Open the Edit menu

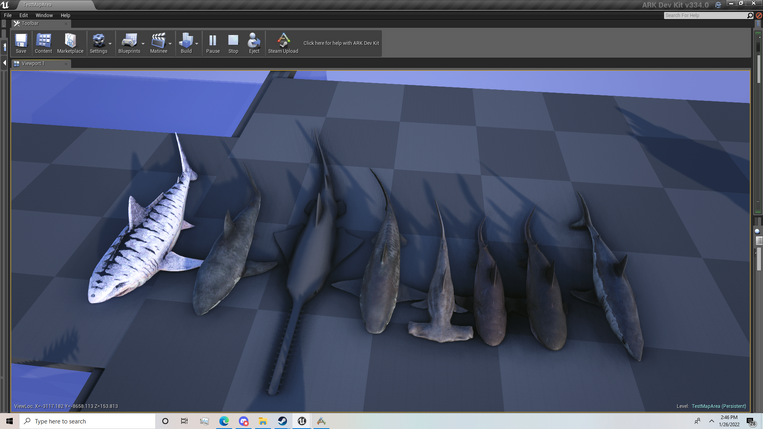click(x=23, y=15)
